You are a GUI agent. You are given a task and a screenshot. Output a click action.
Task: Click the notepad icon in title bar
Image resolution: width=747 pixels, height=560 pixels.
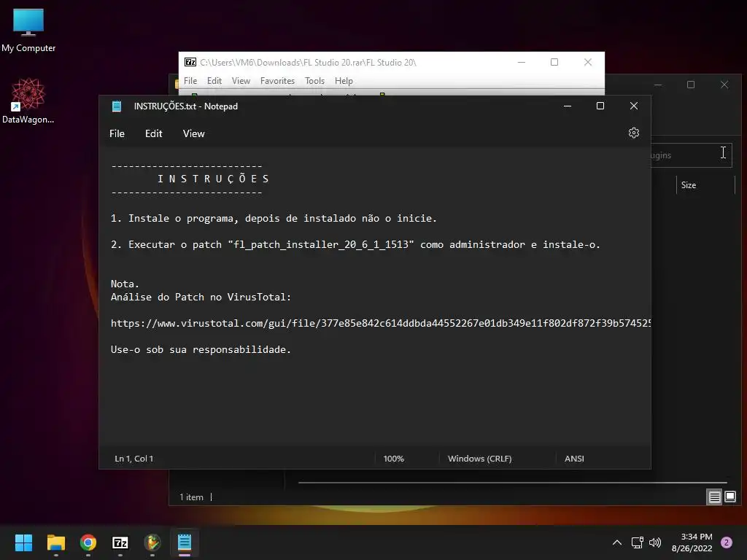(x=117, y=106)
